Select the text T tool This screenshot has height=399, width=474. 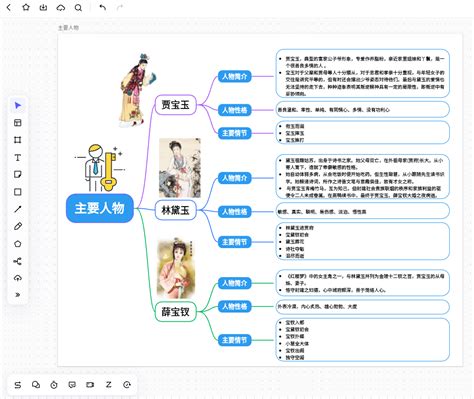coord(18,157)
